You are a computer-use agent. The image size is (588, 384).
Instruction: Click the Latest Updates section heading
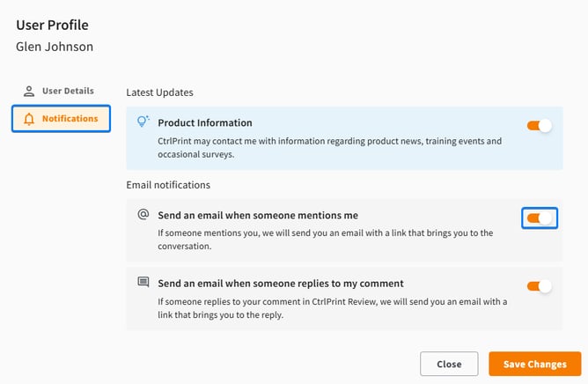159,92
